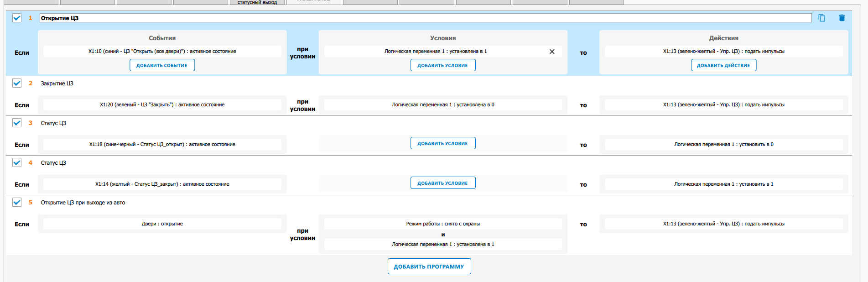This screenshot has height=282, width=868.
Task: Select the 'Двери : открытие' event
Action: [x=162, y=224]
